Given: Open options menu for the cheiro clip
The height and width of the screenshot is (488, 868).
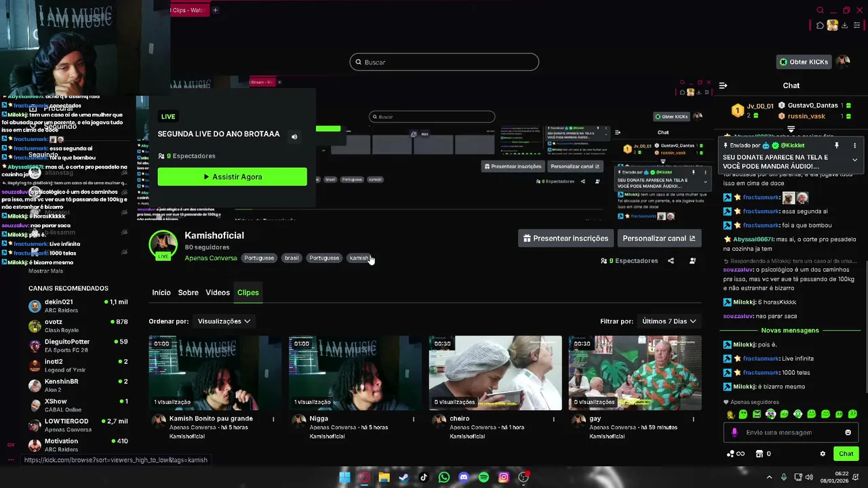Looking at the screenshot, I should [553, 420].
